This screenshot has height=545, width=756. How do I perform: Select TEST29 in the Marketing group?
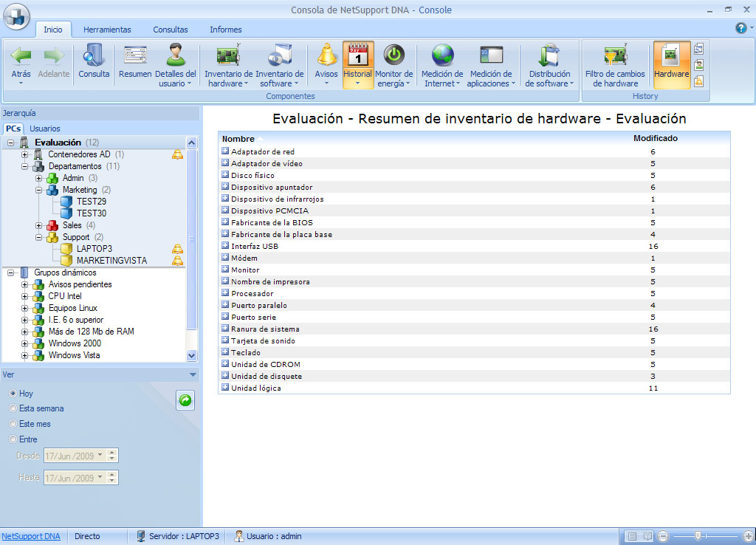(91, 202)
